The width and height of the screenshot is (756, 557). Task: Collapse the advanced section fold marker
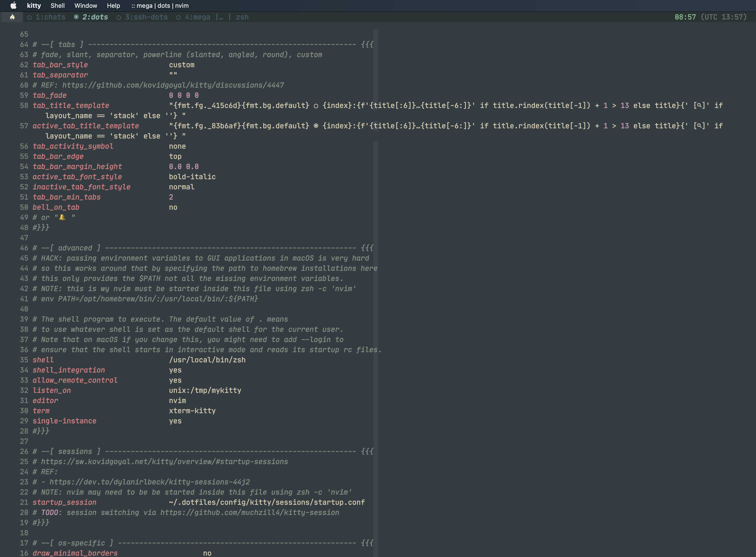coord(367,248)
